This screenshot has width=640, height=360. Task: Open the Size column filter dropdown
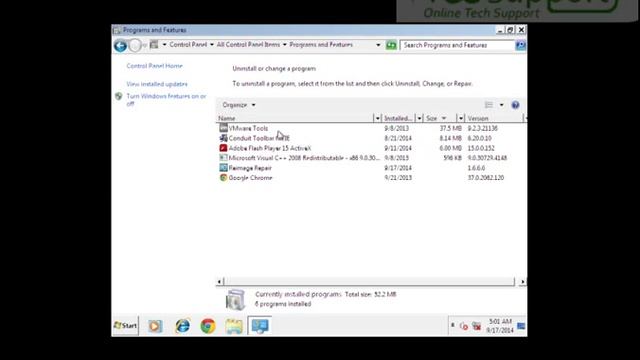[461, 118]
